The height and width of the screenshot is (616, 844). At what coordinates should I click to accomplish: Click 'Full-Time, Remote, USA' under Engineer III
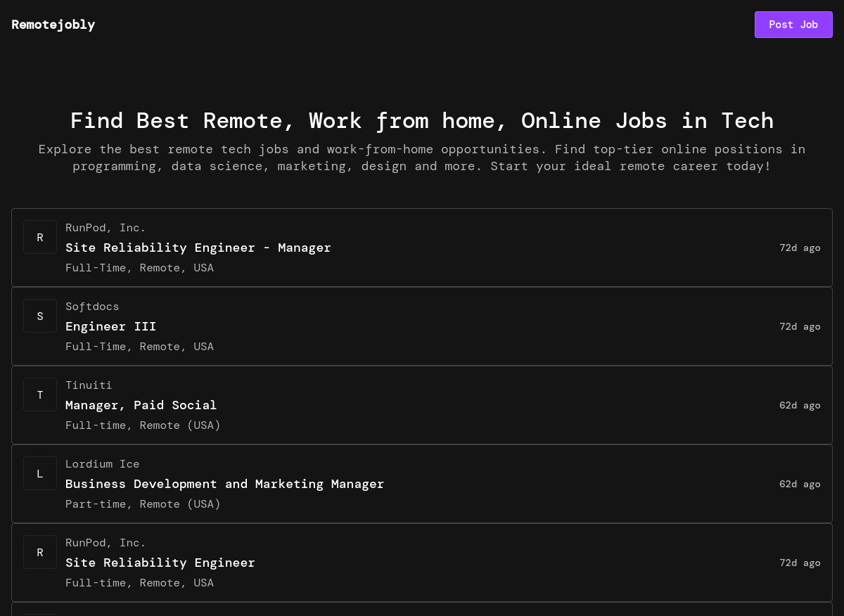139,347
